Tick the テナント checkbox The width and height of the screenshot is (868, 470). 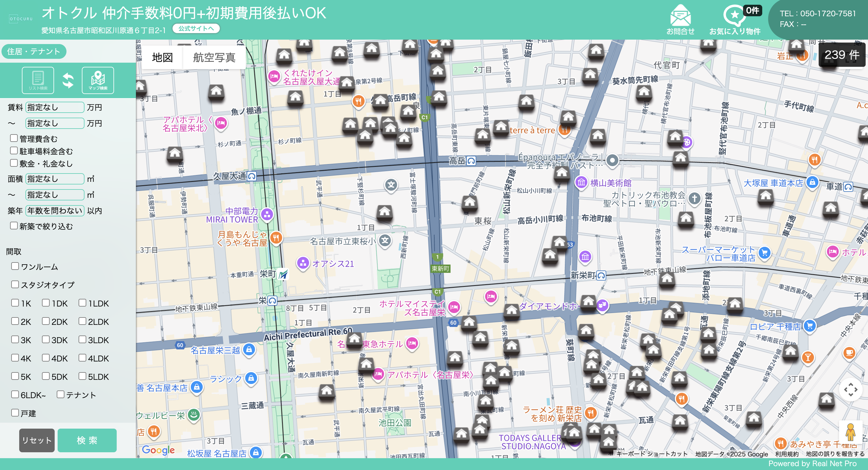tap(61, 395)
